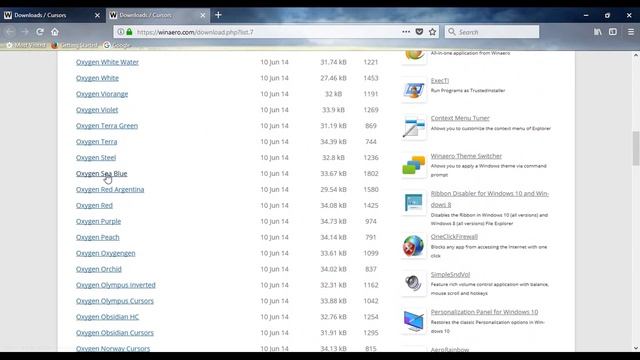The width and height of the screenshot is (640, 360).
Task: Click the Search box in the toolbar
Action: [492, 32]
